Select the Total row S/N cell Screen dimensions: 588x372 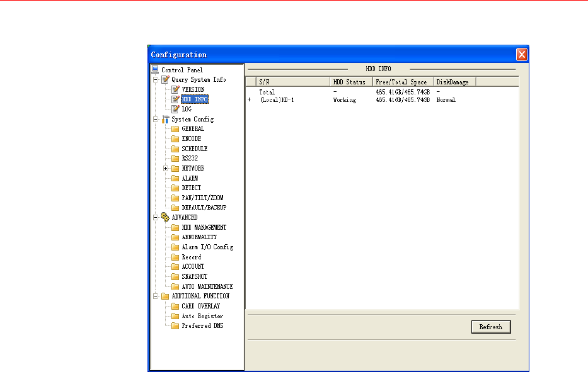tap(267, 92)
